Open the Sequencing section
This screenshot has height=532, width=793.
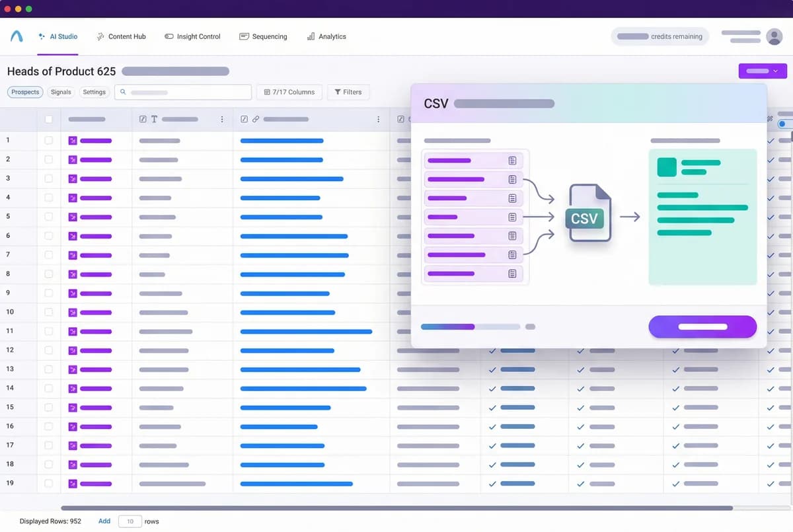click(263, 36)
